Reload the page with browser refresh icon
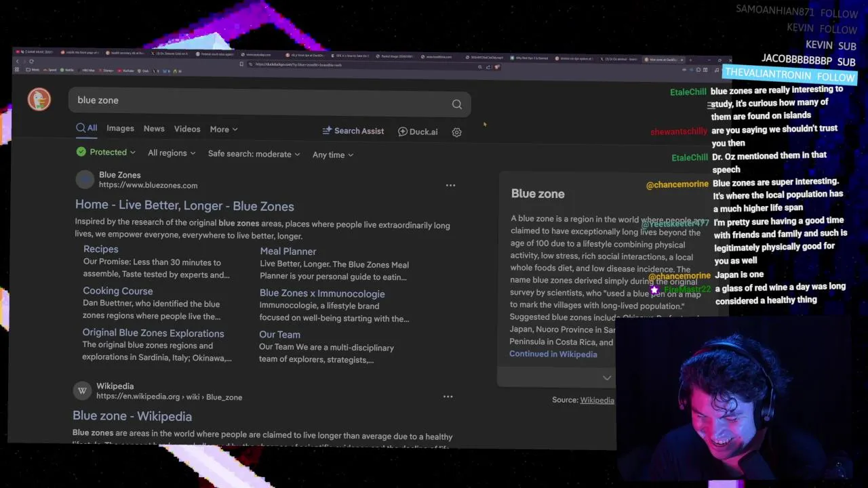This screenshot has width=868, height=488. pos(31,61)
